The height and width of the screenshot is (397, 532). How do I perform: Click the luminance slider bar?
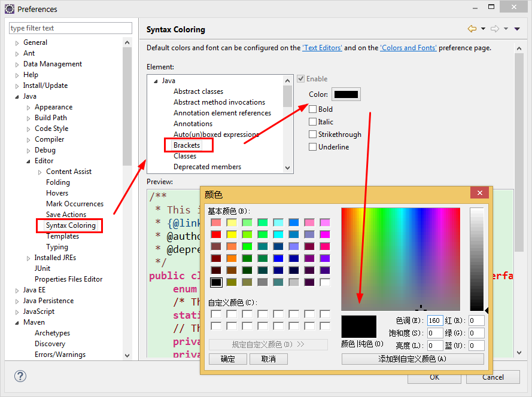(477, 259)
